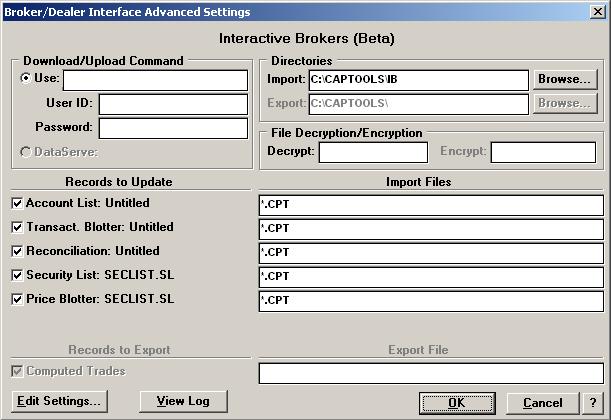Click the Encrypt input field
Screen dimensions: 611x420
pos(543,152)
